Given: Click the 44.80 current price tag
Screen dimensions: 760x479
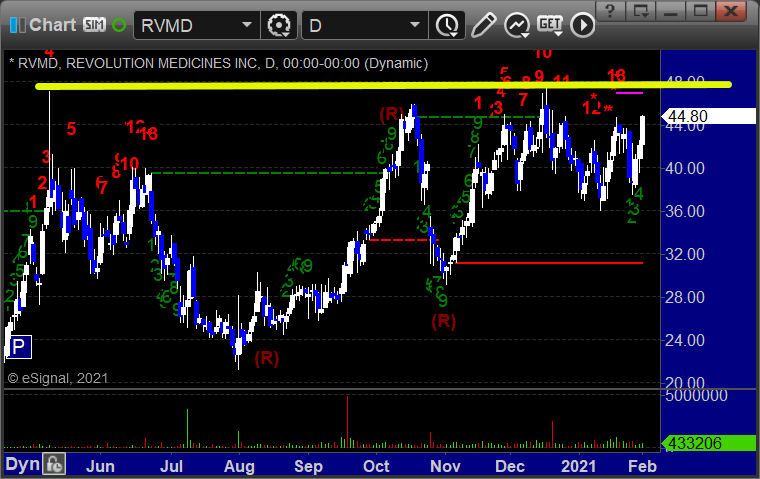Looking at the screenshot, I should [708, 116].
